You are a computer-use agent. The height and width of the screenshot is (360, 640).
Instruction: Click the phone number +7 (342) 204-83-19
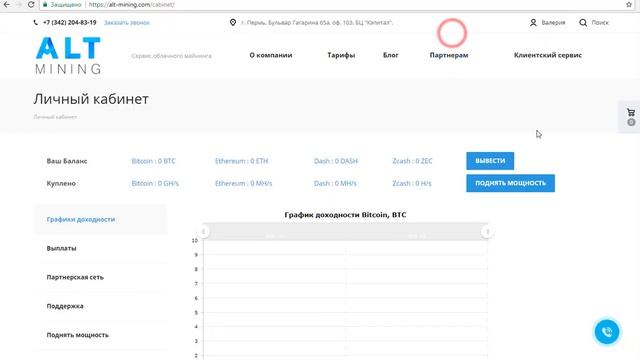[x=70, y=22]
